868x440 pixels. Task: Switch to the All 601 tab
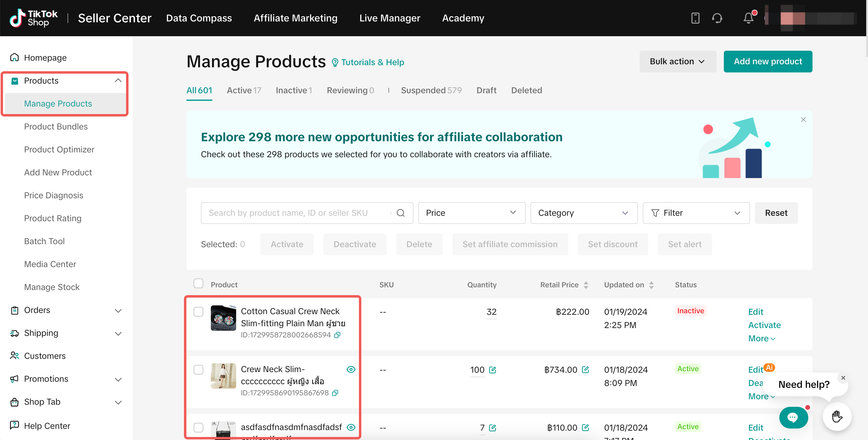click(x=199, y=90)
